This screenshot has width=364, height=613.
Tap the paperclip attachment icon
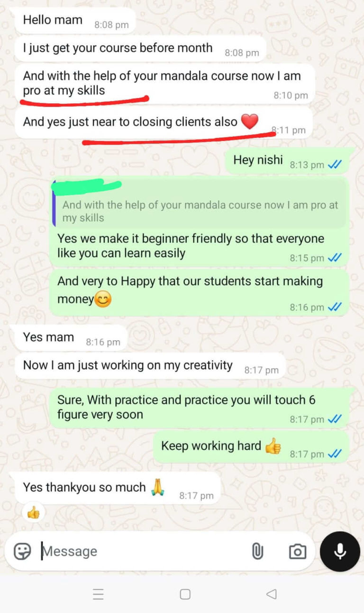pos(257,551)
